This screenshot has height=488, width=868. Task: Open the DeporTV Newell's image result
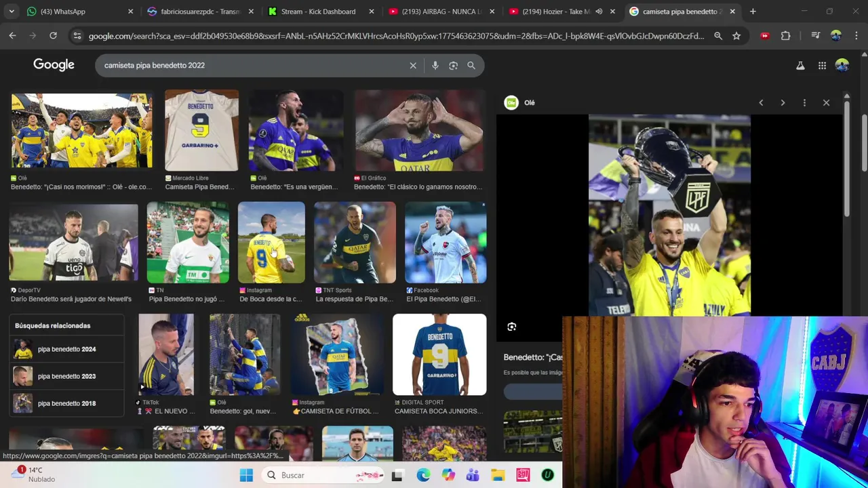(x=73, y=242)
